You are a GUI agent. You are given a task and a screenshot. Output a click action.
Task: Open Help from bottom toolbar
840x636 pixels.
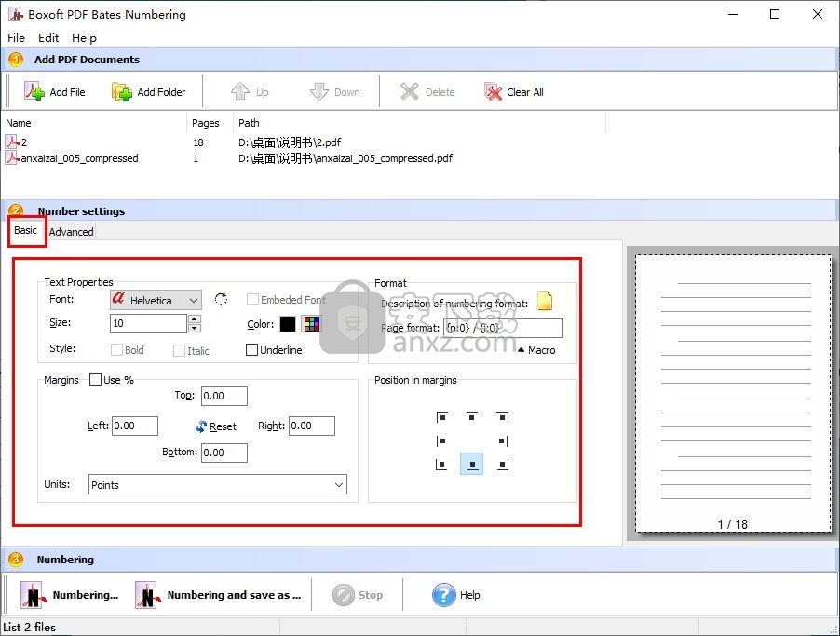[x=456, y=595]
